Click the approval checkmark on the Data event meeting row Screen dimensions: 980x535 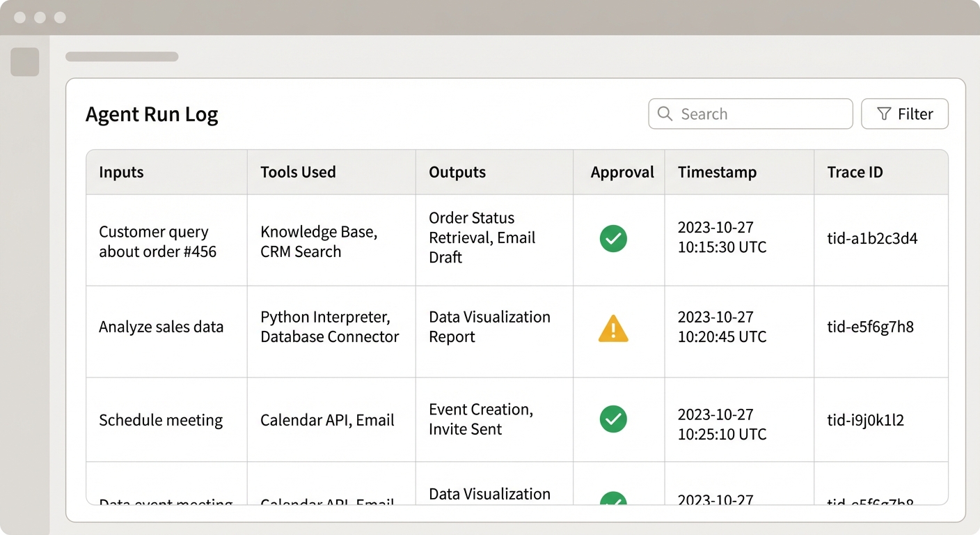(613, 503)
